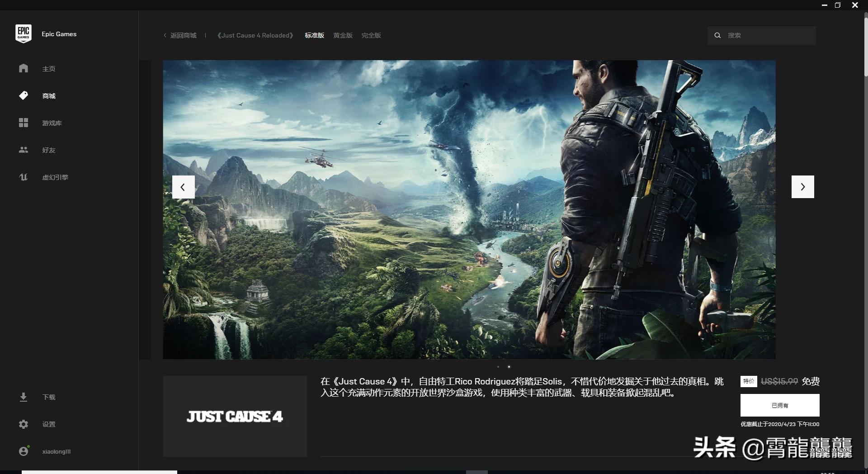Open the downloads (下载) arrow icon

coord(24,397)
